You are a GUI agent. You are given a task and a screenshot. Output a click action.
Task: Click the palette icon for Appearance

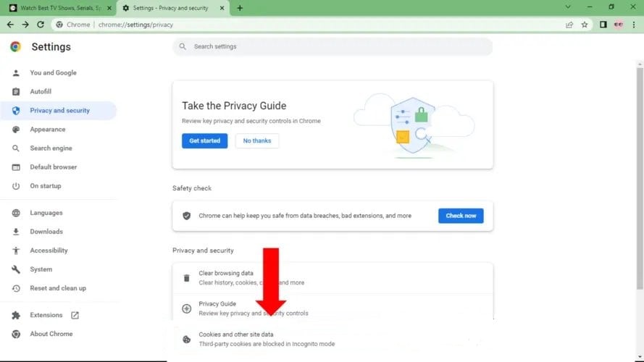pos(16,130)
